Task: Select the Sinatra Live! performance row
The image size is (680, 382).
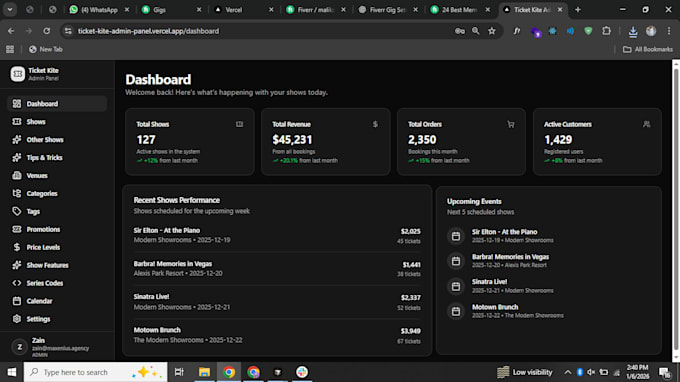Action: 277,302
